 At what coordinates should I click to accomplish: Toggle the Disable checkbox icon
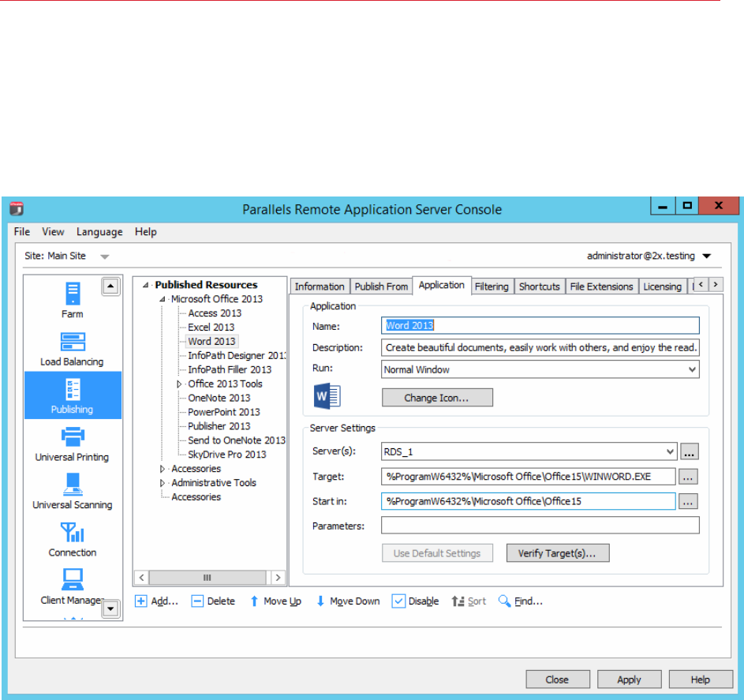click(398, 601)
